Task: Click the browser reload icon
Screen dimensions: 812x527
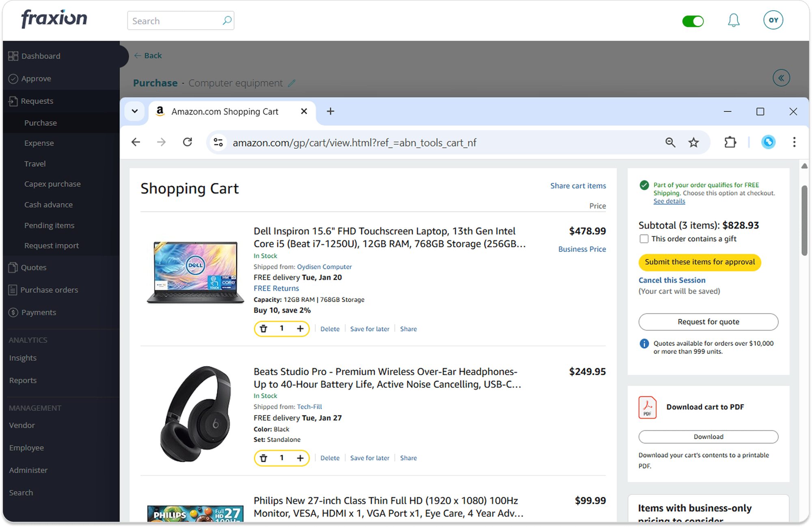Action: pyautogui.click(x=187, y=142)
